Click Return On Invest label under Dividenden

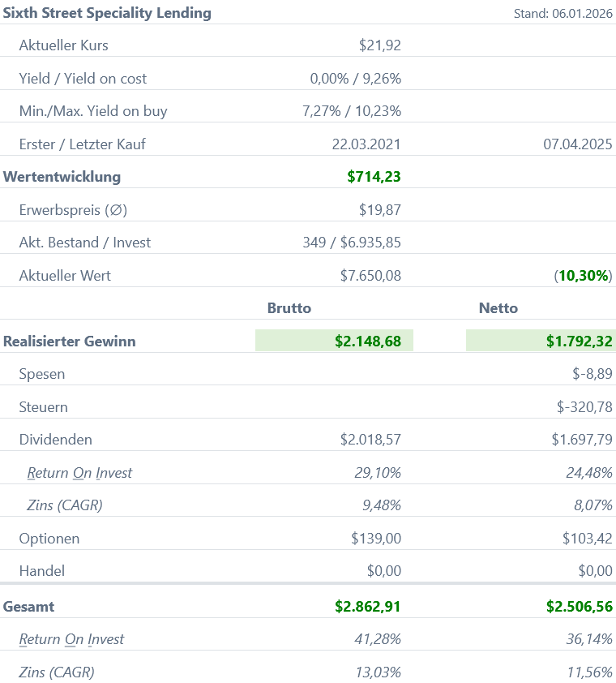(x=79, y=473)
